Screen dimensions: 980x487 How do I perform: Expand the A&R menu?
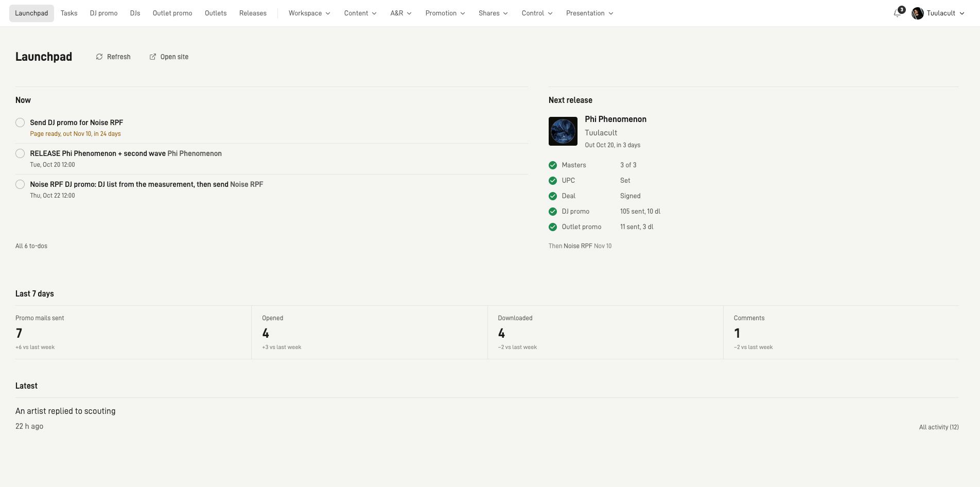(x=401, y=13)
